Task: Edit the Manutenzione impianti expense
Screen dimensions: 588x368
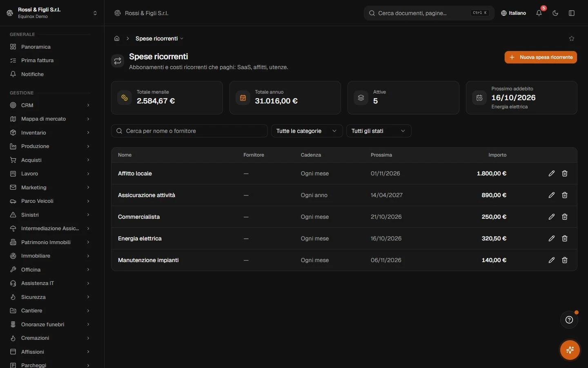Action: 552,260
